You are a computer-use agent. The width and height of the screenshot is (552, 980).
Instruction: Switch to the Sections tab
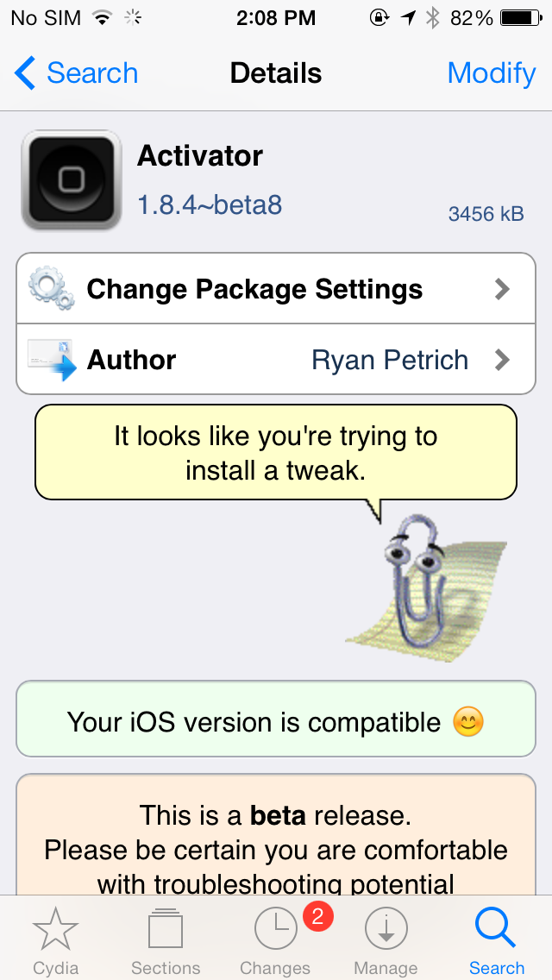coord(166,940)
